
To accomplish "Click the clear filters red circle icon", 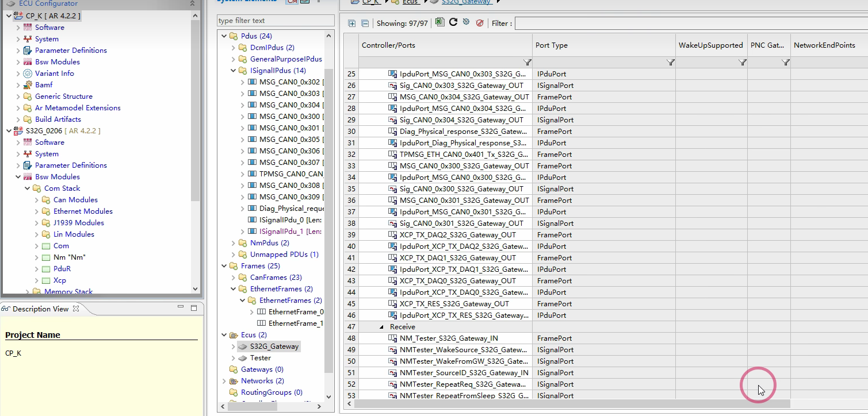I will (480, 24).
